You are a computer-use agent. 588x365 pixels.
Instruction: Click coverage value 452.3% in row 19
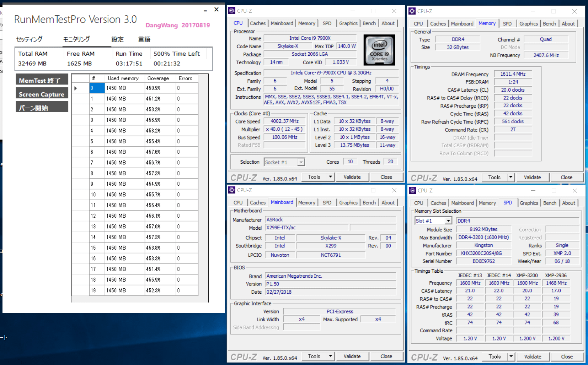tap(160, 290)
